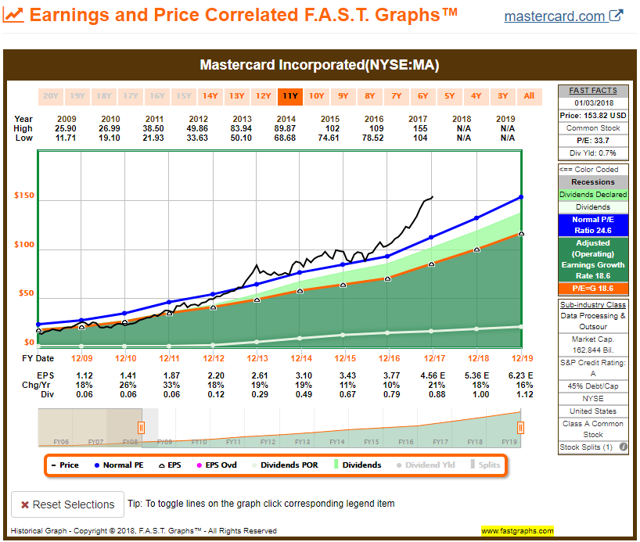Viewport: 640px width, 542px height.
Task: Click the Stock Splits info icon
Action: (623, 447)
